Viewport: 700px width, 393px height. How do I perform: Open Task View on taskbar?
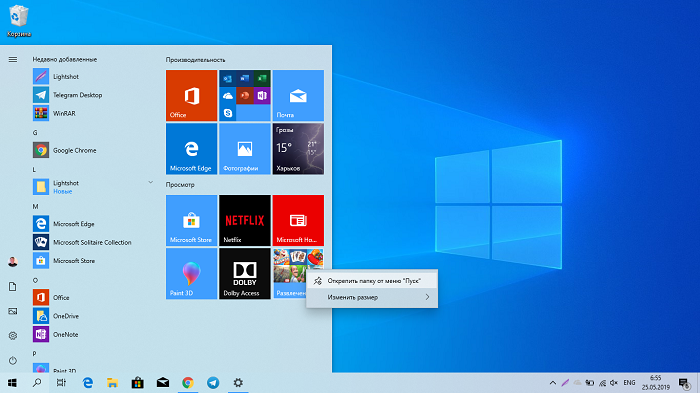61,383
